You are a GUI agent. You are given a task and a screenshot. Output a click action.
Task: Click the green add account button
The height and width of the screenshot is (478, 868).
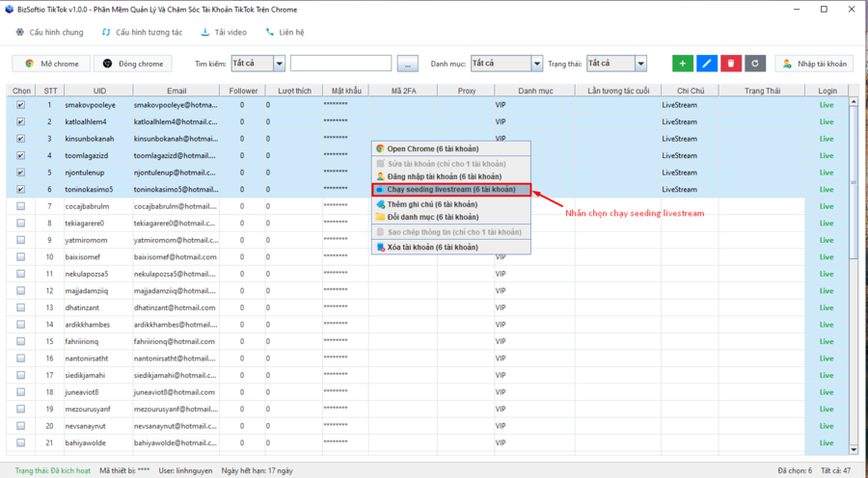683,64
